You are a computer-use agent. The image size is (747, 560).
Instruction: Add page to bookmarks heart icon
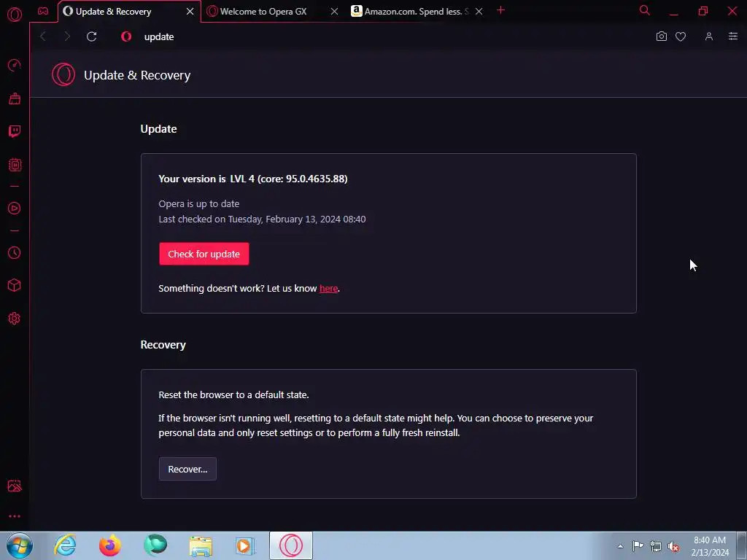pyautogui.click(x=681, y=36)
